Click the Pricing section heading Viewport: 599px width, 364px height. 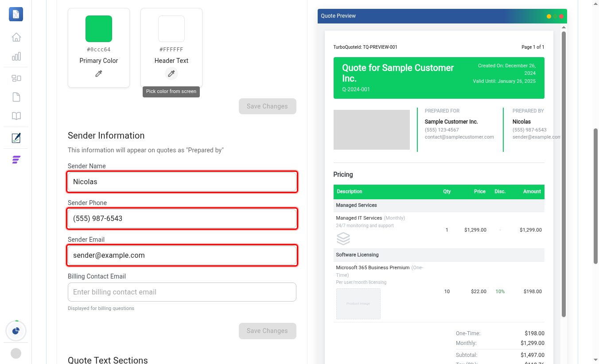pos(343,174)
